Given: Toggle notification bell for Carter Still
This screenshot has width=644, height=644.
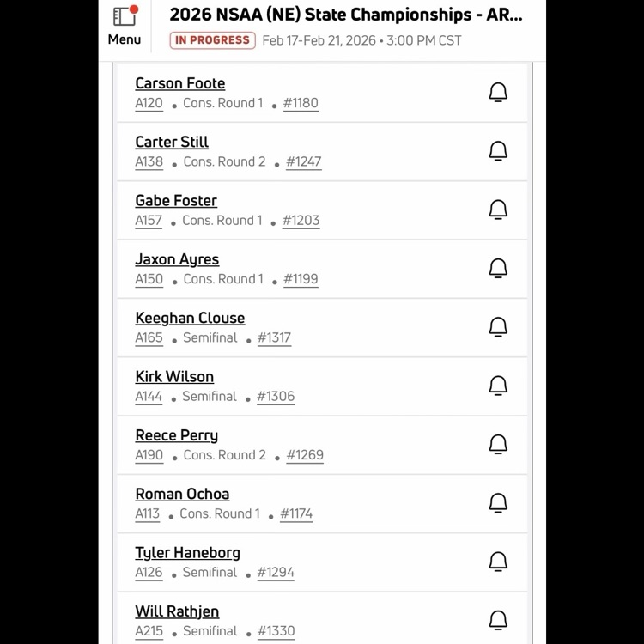Looking at the screenshot, I should [x=498, y=151].
